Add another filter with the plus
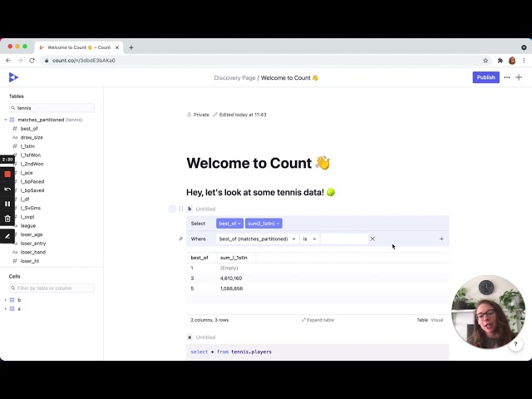This screenshot has width=532, height=399. 441,239
